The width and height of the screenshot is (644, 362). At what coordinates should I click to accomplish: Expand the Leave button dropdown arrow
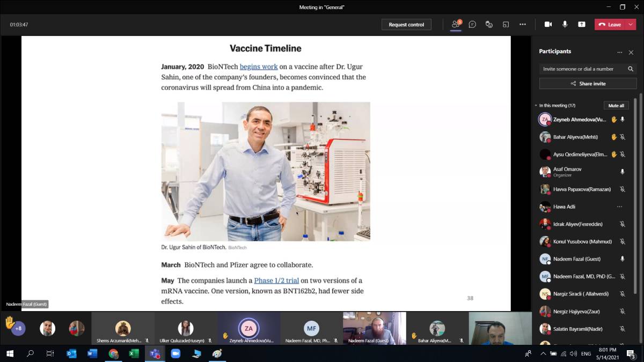coord(631,25)
